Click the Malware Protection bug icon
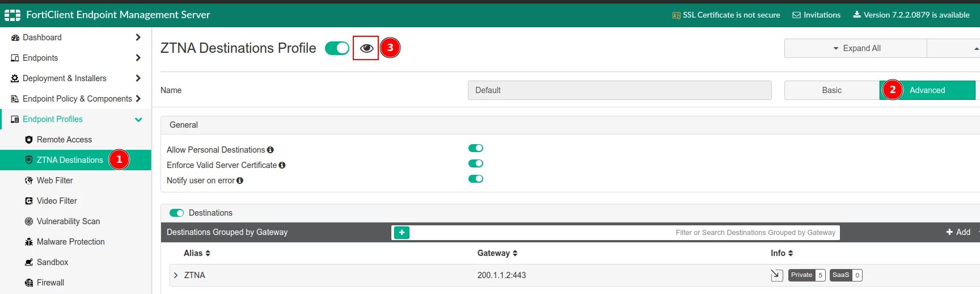Image resolution: width=980 pixels, height=294 pixels. 29,242
